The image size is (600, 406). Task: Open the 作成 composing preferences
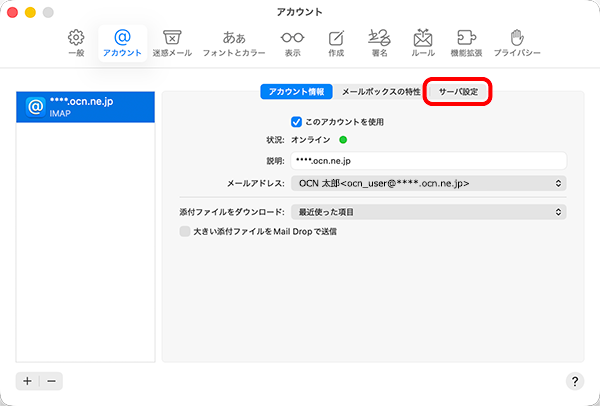(x=336, y=41)
